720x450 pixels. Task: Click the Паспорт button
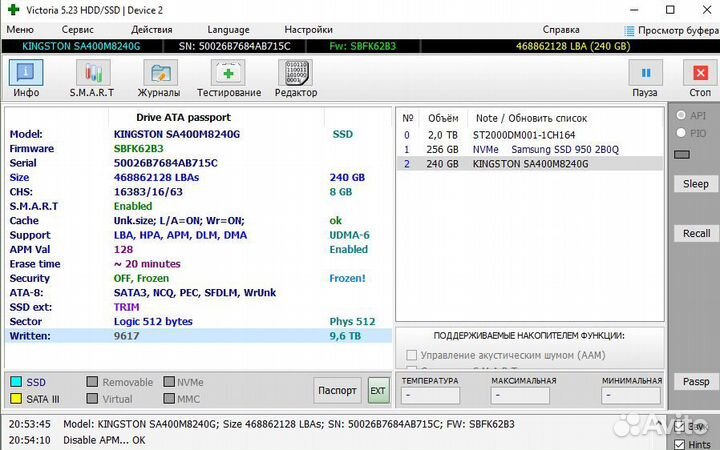click(337, 390)
